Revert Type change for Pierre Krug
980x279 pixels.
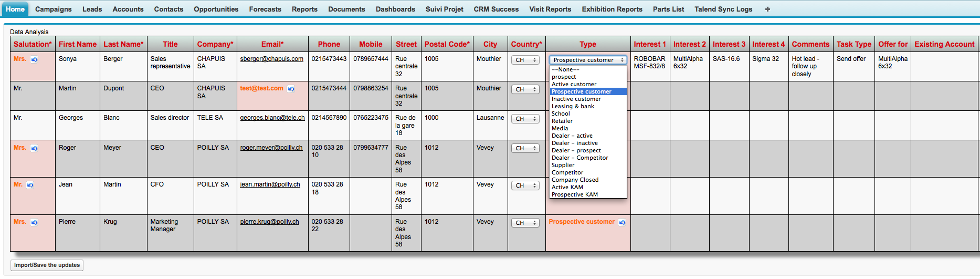tap(622, 222)
